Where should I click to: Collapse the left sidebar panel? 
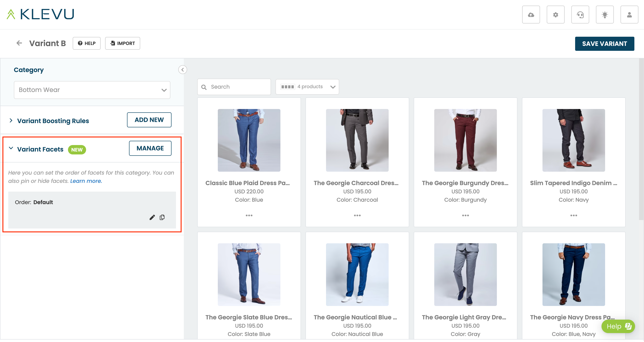(x=182, y=70)
